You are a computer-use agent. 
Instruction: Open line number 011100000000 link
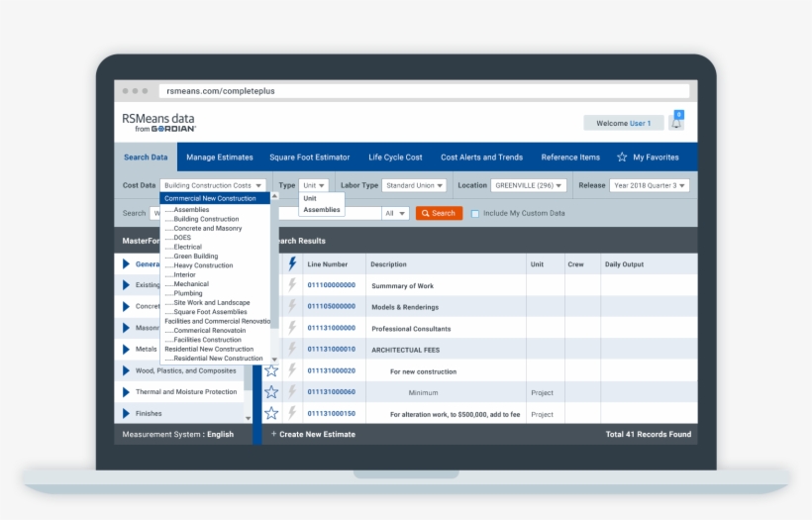tap(332, 285)
